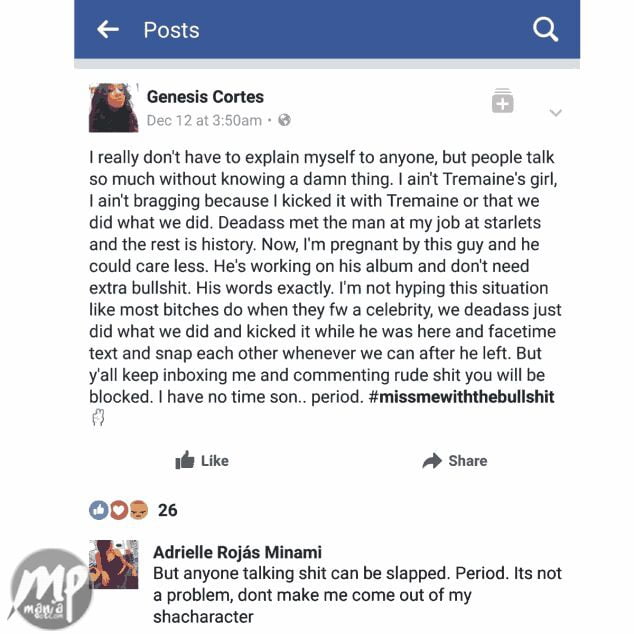Save the post with the bookmark-plus icon
This screenshot has height=634, width=634.
pos(502,101)
